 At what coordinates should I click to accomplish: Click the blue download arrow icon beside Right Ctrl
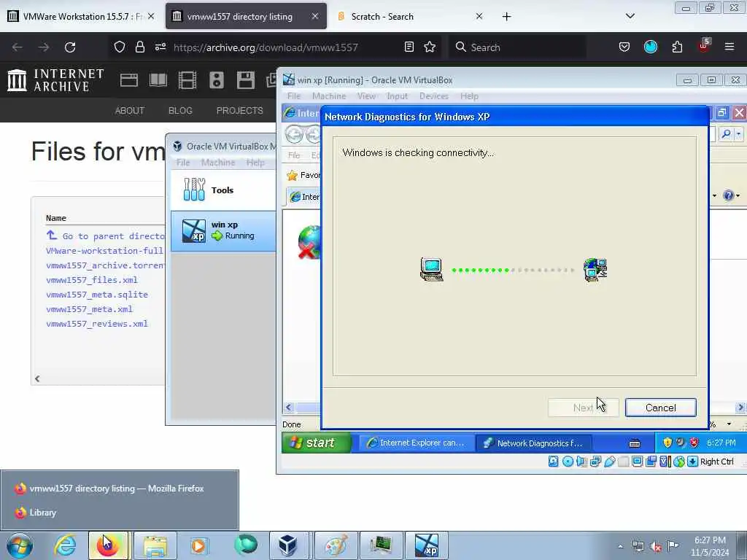tap(693, 462)
